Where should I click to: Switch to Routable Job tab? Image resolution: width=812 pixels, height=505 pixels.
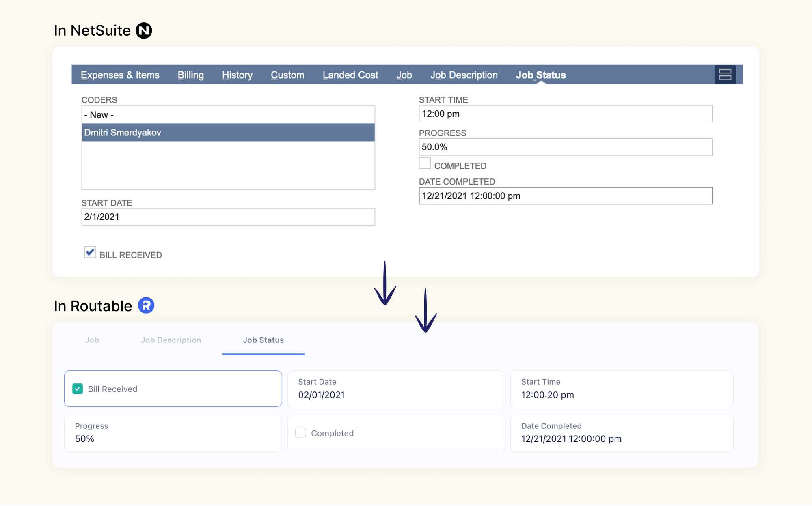point(92,340)
